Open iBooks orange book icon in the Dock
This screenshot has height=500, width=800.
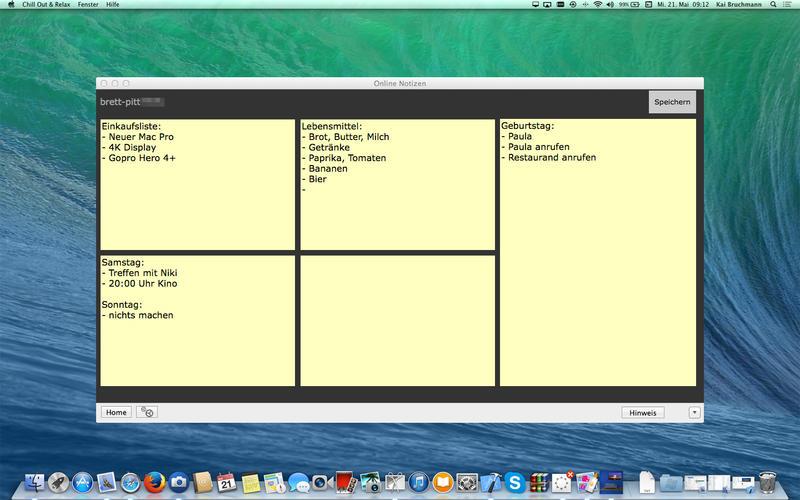[x=443, y=483]
